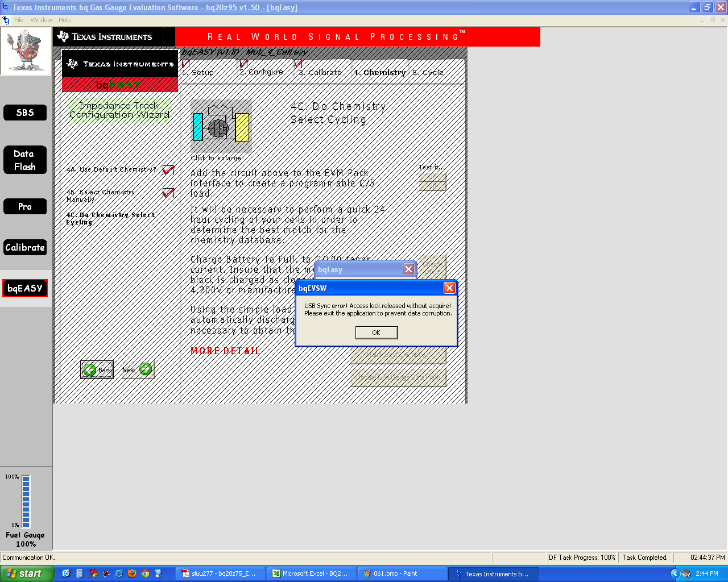Switch to the 1. Setup tab
Viewport: 728px width, 582px height.
(x=198, y=73)
